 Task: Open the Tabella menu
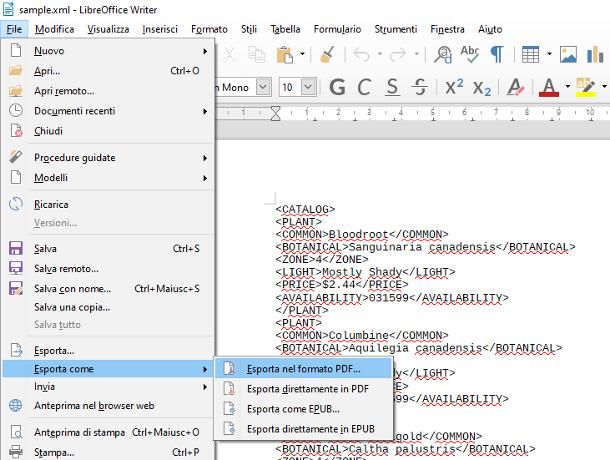[285, 29]
